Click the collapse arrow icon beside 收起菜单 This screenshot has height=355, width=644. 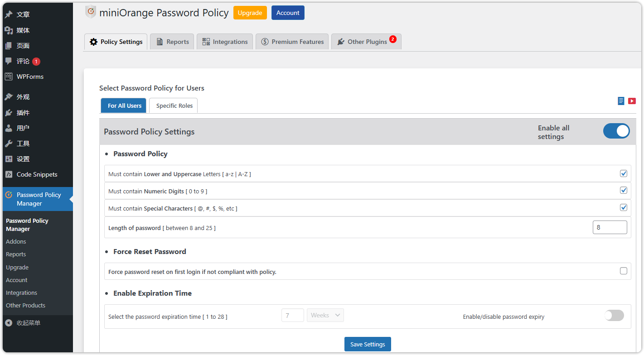pos(9,323)
